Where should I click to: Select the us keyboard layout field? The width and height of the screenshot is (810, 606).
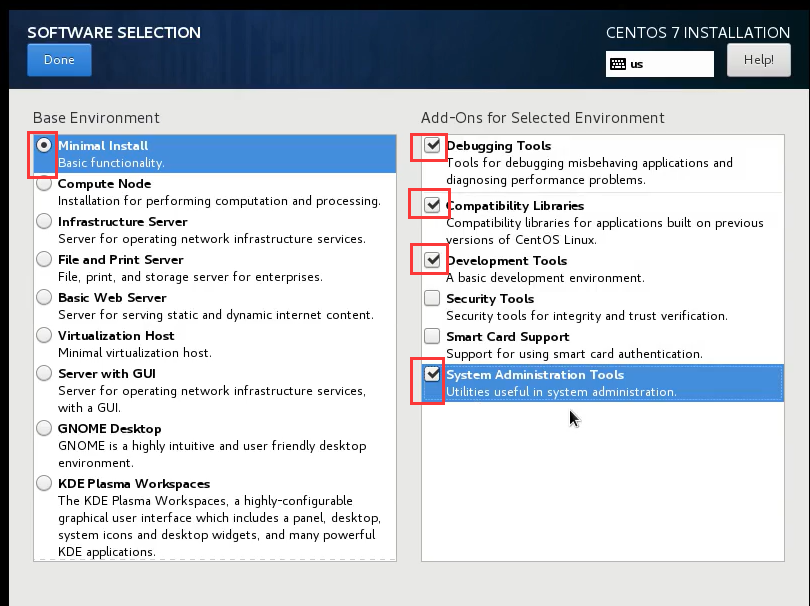click(x=660, y=64)
